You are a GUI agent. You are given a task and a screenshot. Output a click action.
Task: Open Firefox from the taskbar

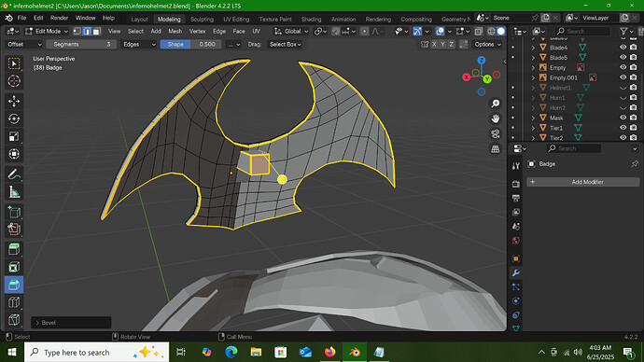click(x=329, y=352)
